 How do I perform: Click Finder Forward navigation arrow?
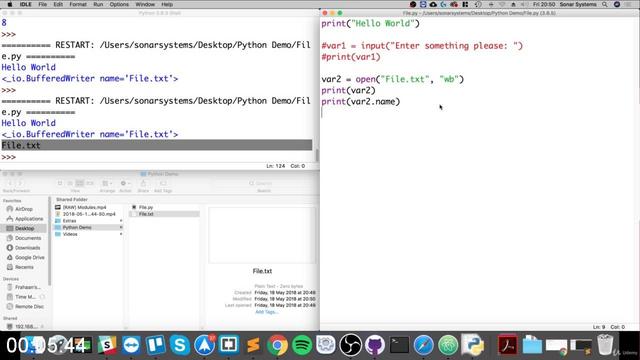20,184
